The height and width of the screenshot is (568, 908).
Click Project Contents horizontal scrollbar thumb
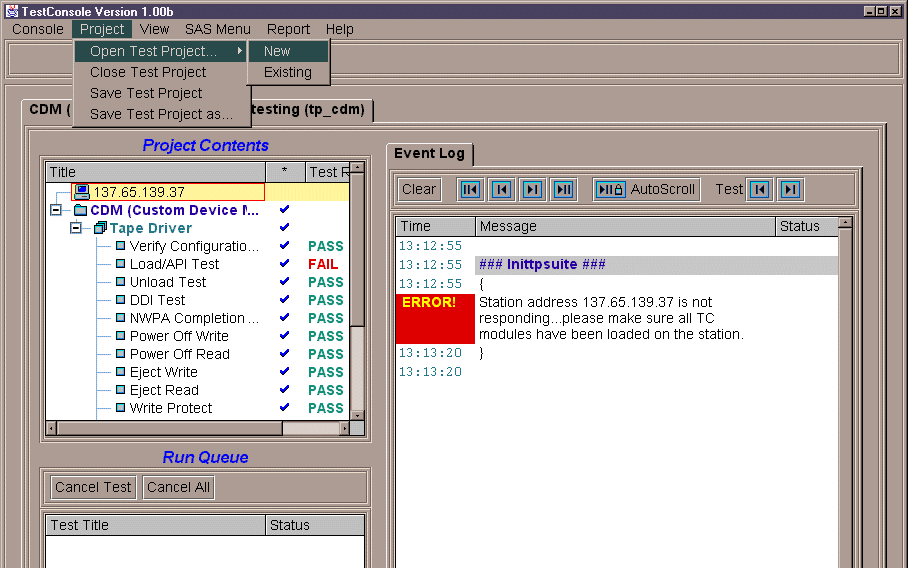click(x=170, y=428)
